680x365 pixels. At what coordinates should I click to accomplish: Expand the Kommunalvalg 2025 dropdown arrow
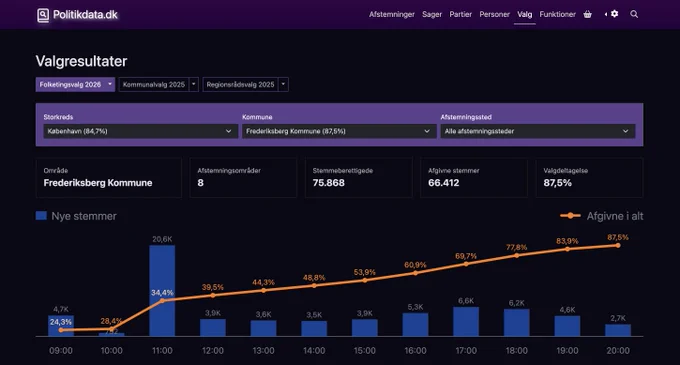click(x=194, y=85)
